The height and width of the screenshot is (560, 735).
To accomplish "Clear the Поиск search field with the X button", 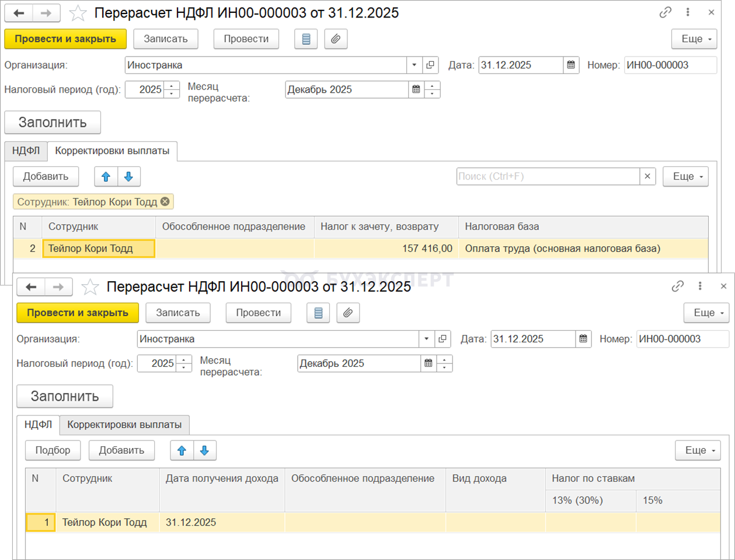I will click(x=647, y=176).
